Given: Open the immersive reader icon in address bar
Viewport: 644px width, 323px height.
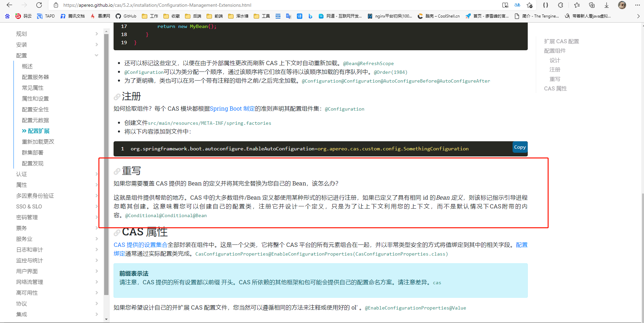Looking at the screenshot, I should (505, 5).
